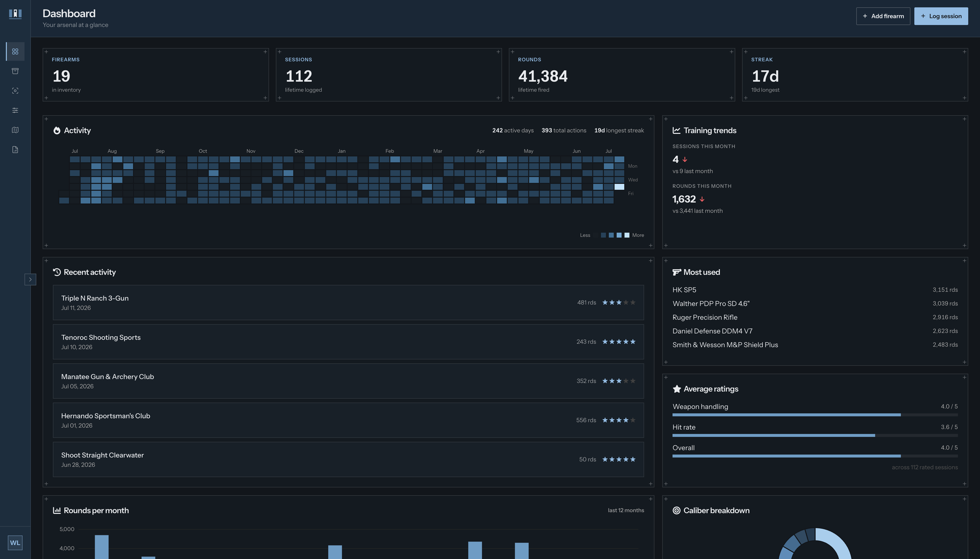Image resolution: width=980 pixels, height=559 pixels.
Task: Click '481 rds' in Triple N Ranch row
Action: click(587, 303)
